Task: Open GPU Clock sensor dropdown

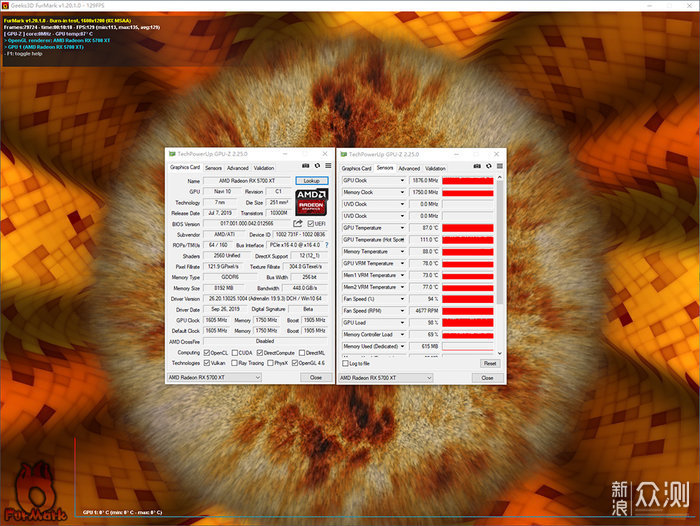Action: 402,180
